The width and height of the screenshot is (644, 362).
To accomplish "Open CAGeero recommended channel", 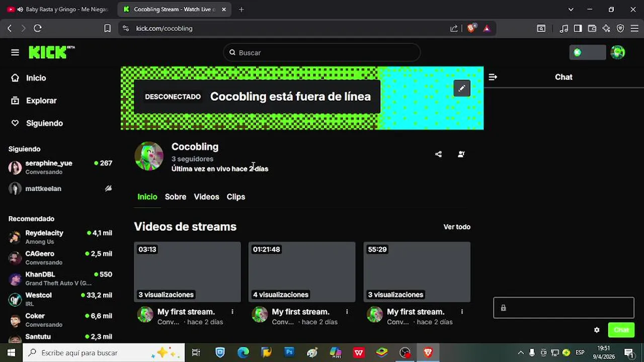I will 60,257.
